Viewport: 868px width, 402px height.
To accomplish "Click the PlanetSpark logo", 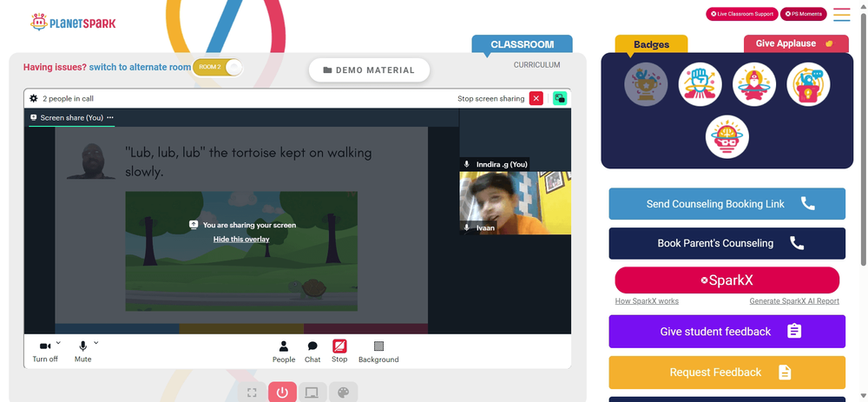I will [x=73, y=23].
